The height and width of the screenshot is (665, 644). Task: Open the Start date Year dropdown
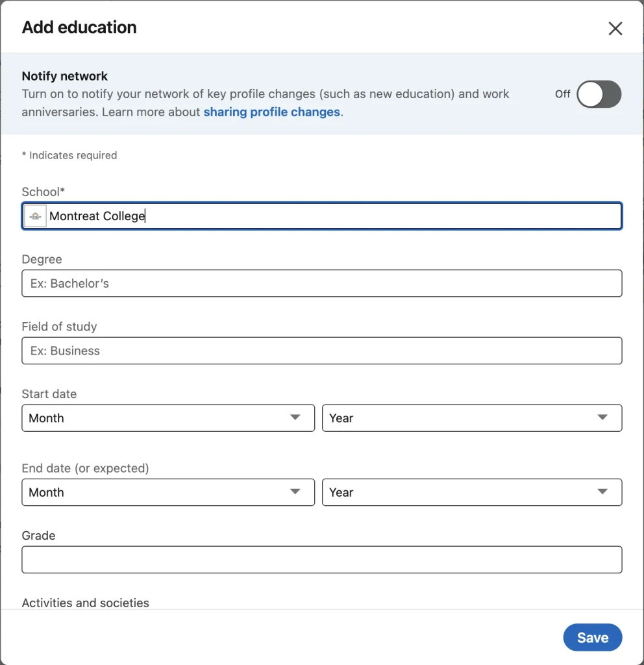click(x=472, y=418)
